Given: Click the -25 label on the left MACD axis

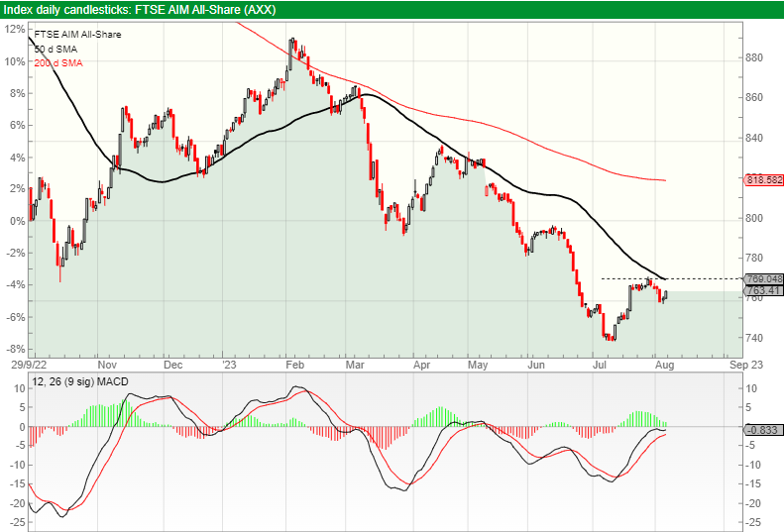Looking at the screenshot, I should coord(17,522).
